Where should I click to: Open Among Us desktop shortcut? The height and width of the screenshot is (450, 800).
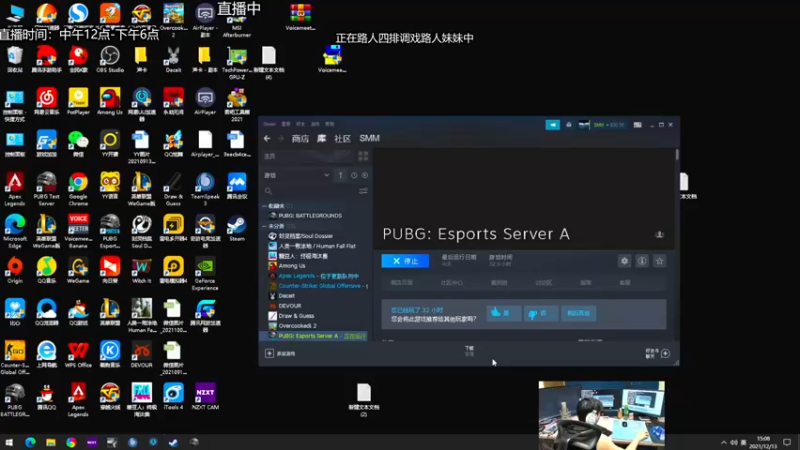click(x=110, y=101)
